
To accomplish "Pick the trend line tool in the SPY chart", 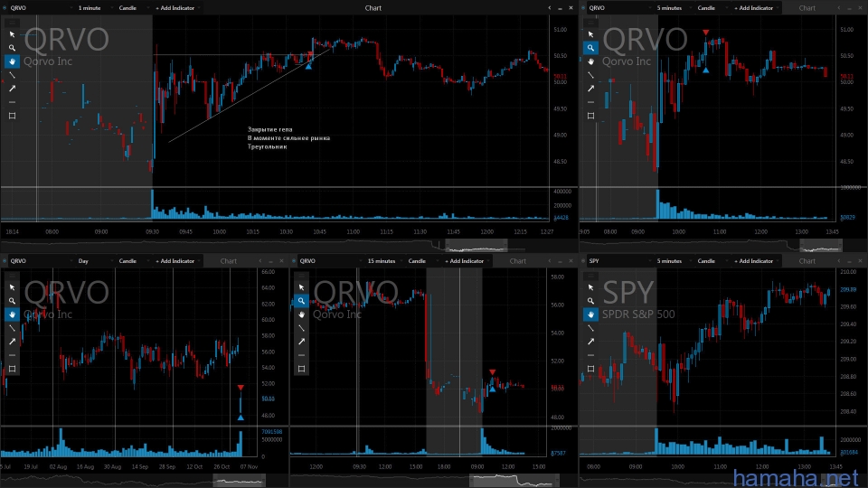I will click(x=590, y=327).
